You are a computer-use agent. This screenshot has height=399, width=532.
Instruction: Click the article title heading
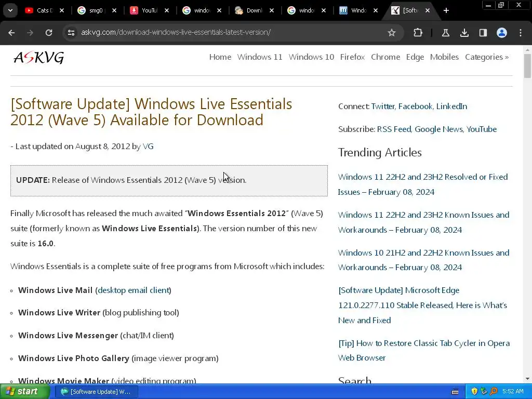tap(151, 112)
